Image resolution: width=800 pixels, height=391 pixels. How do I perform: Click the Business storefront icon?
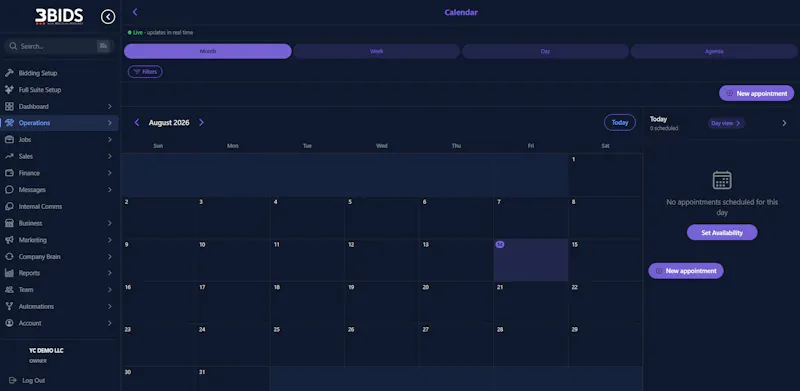(x=9, y=223)
